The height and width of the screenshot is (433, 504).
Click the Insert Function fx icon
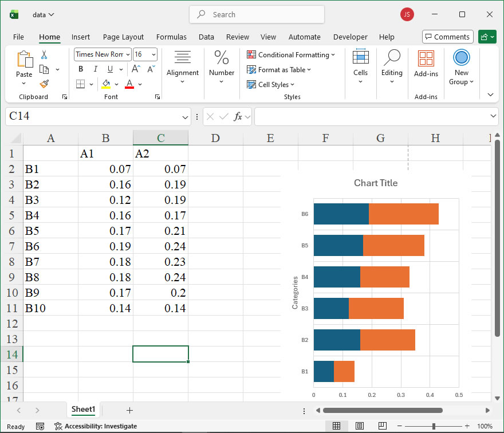tap(238, 116)
